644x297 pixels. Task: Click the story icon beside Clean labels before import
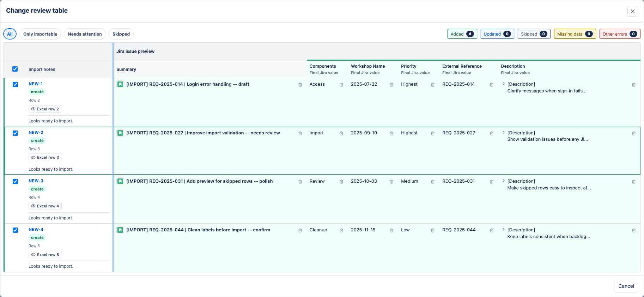coord(120,230)
